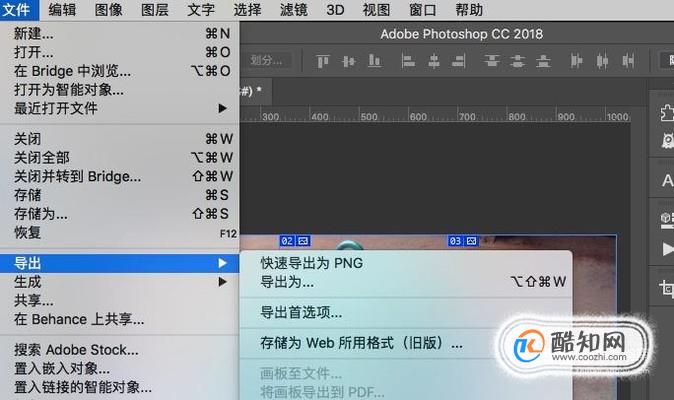Click distribute vertical centers icon

(x=518, y=61)
